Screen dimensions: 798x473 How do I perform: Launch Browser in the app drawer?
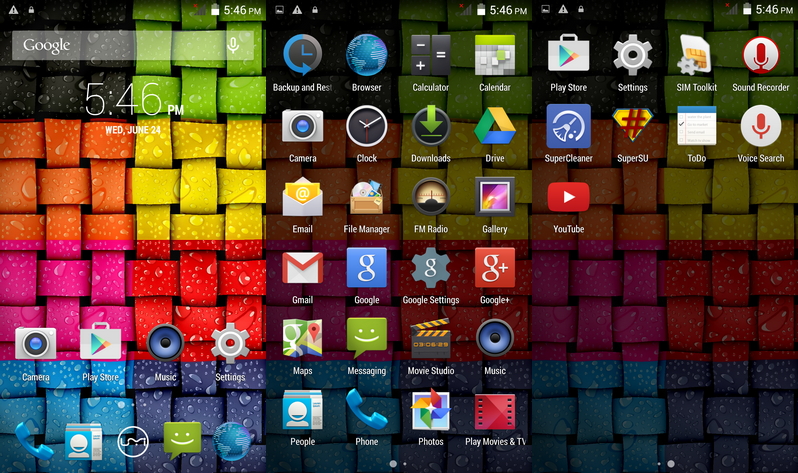[366, 55]
